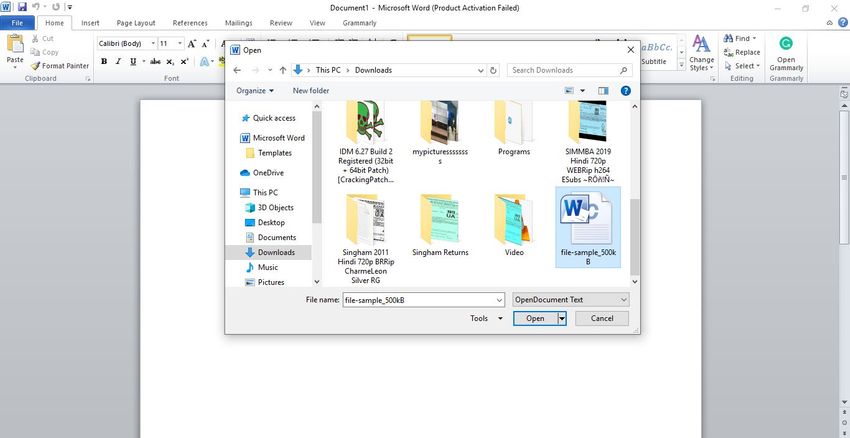This screenshot has height=438, width=850.
Task: Open the File tab
Action: [x=17, y=22]
